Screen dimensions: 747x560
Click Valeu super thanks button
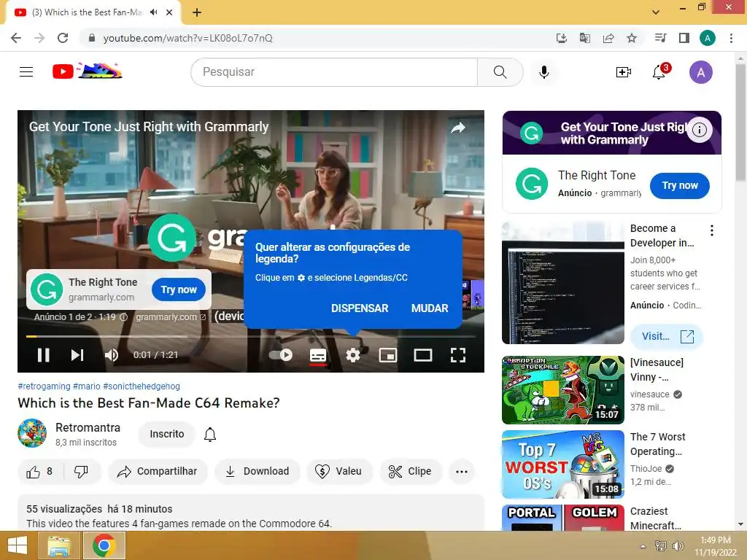pos(338,472)
